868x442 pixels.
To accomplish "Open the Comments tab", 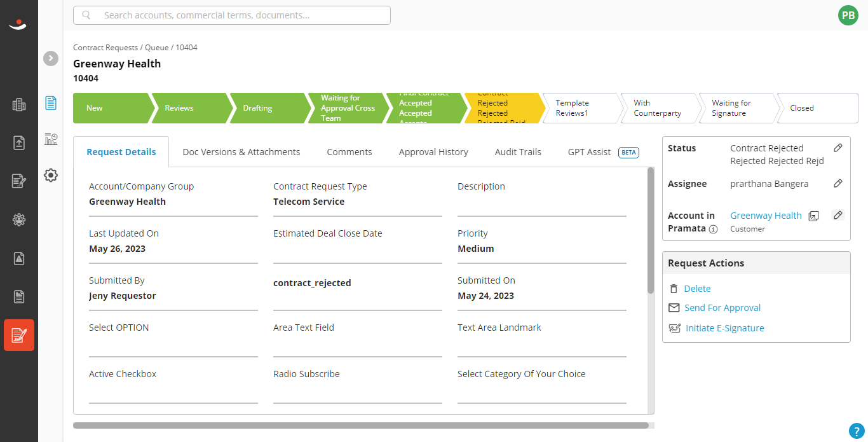I will 349,152.
